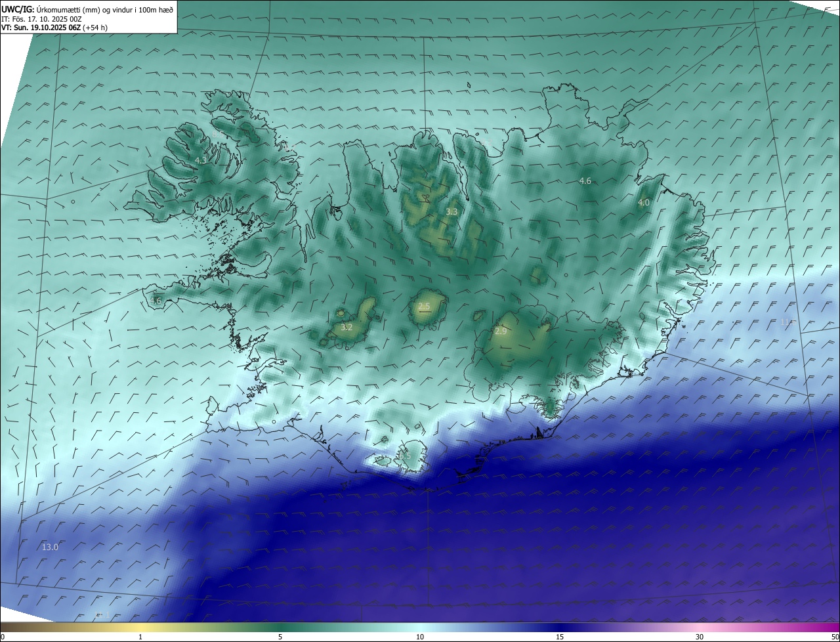This screenshot has width=840, height=642.
Task: Click the title "Úrkomumætti (mm) og vindur í 100m hæð"
Action: tap(104, 9)
